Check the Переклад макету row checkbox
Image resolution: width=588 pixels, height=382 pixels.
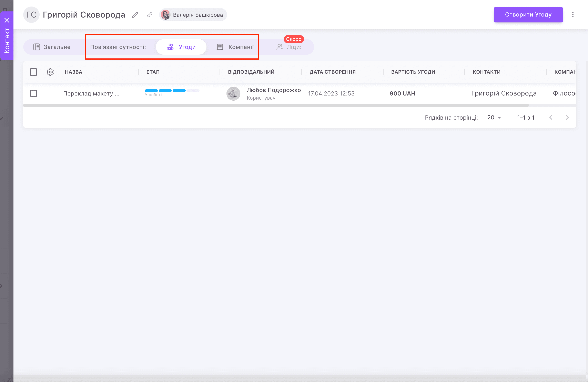[x=33, y=93]
